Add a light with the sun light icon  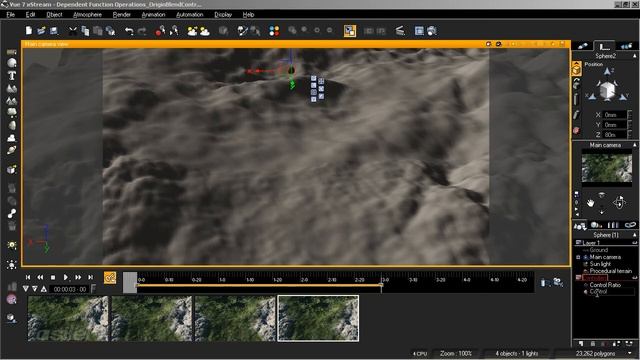(12, 245)
